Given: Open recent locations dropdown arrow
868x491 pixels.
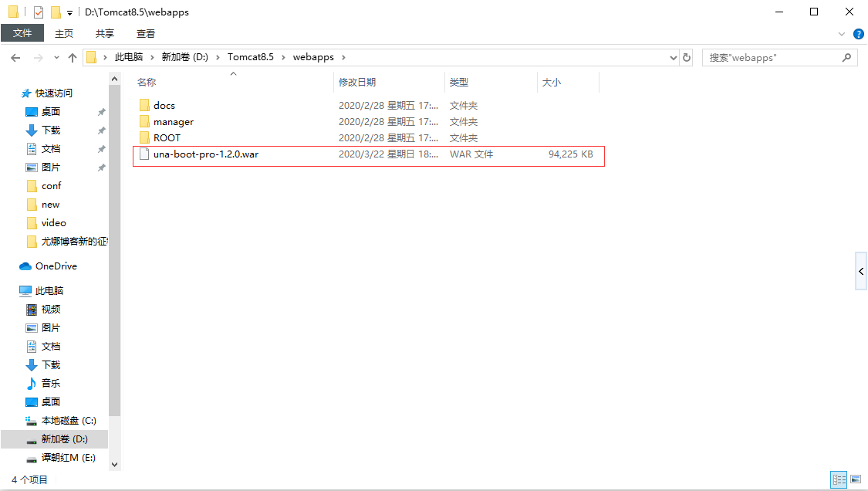Looking at the screenshot, I should pos(56,58).
